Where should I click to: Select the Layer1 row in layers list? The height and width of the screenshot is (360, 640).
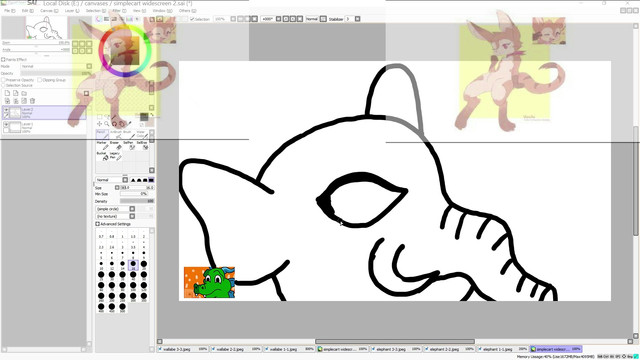(x=44, y=127)
